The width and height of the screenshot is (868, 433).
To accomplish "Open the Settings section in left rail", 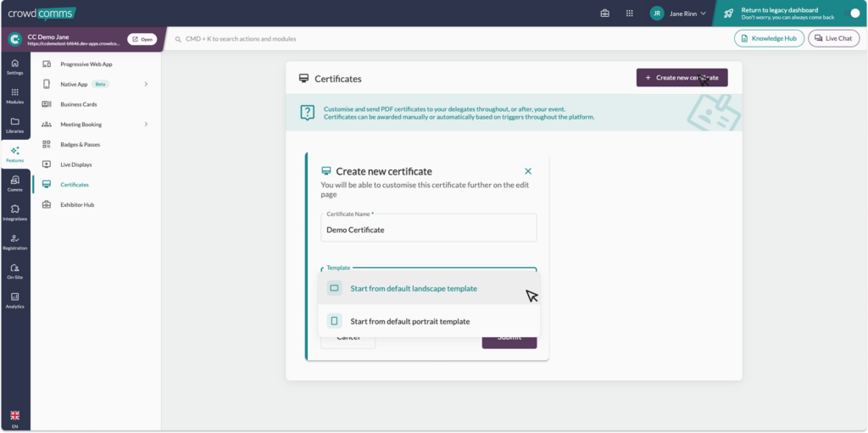I will tap(14, 67).
